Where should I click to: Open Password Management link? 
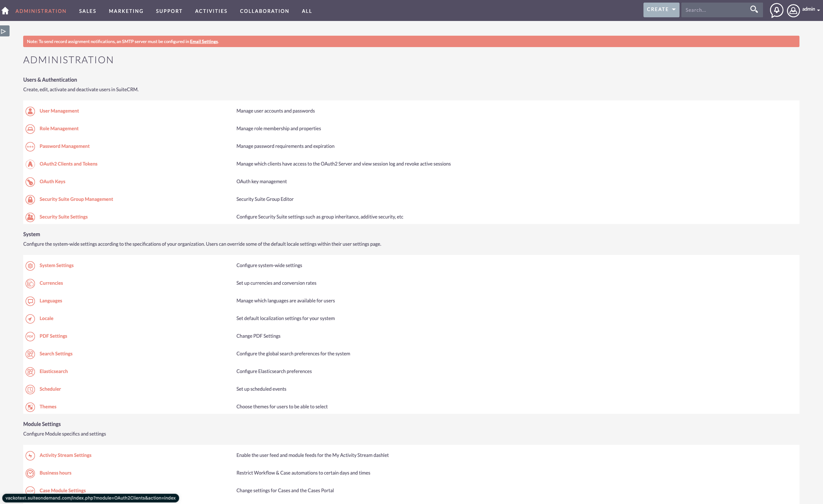pyautogui.click(x=64, y=146)
